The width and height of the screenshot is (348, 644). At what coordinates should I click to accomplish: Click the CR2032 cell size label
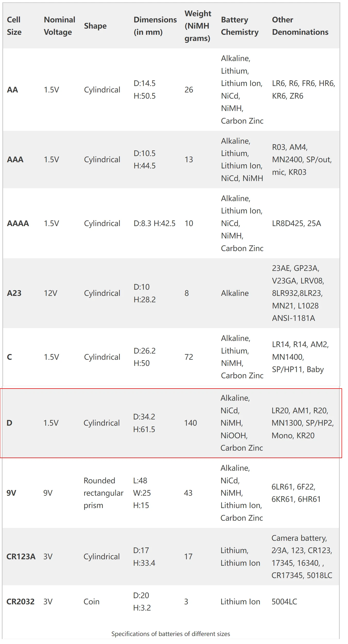coord(20,602)
